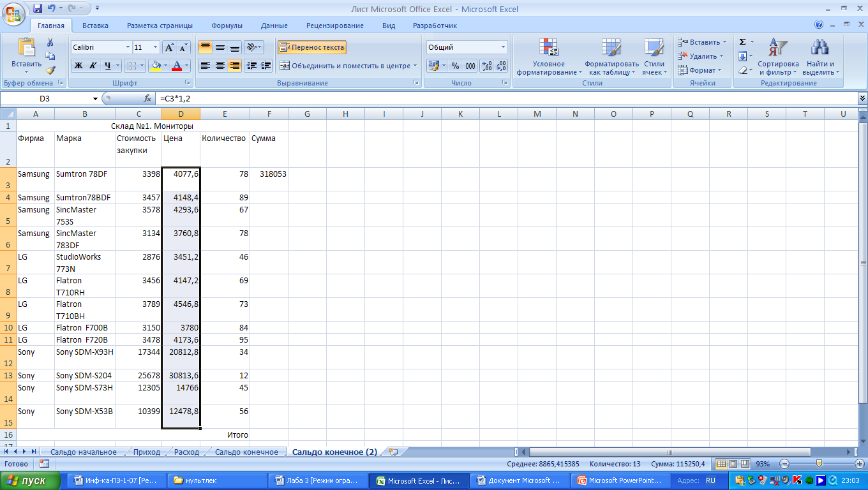The image size is (868, 490).
Task: Increase font size with the large A icon
Action: pos(169,47)
